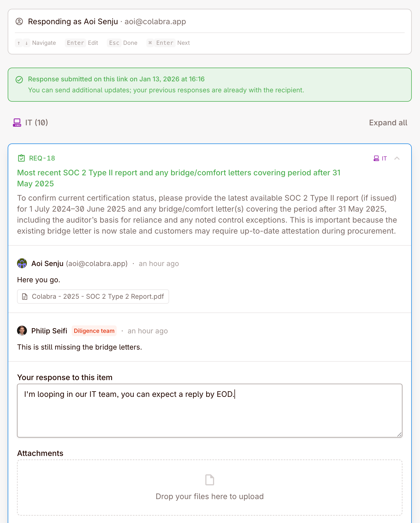Click the file upload icon in the drop zone
Screen dimensions: 420x523
(x=209, y=480)
